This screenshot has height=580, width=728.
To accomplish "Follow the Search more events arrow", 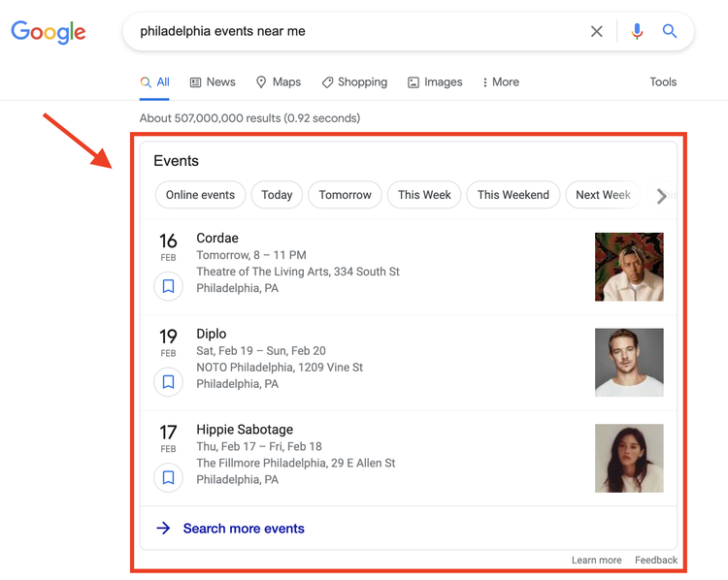I will tap(163, 528).
